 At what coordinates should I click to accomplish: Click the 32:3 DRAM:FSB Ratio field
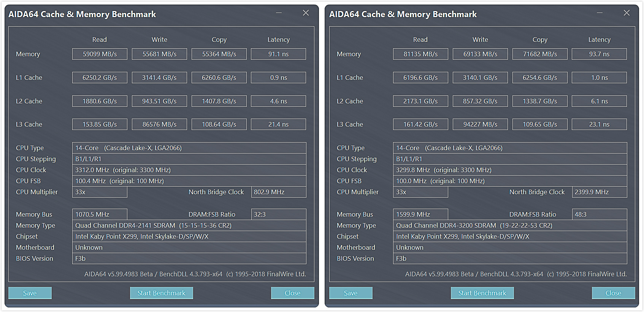278,214
